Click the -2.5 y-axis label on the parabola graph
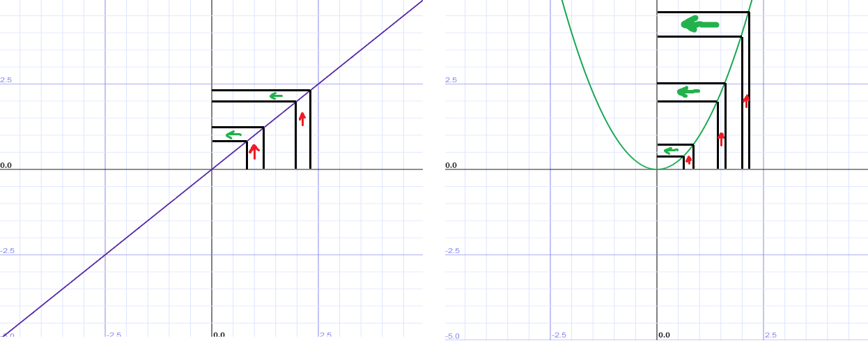 pos(452,251)
